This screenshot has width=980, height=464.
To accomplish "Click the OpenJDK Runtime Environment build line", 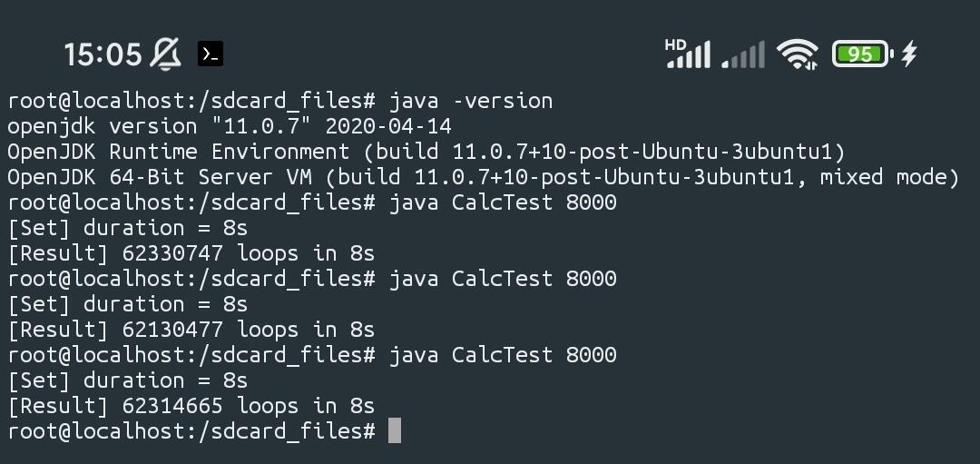I will pyautogui.click(x=426, y=152).
